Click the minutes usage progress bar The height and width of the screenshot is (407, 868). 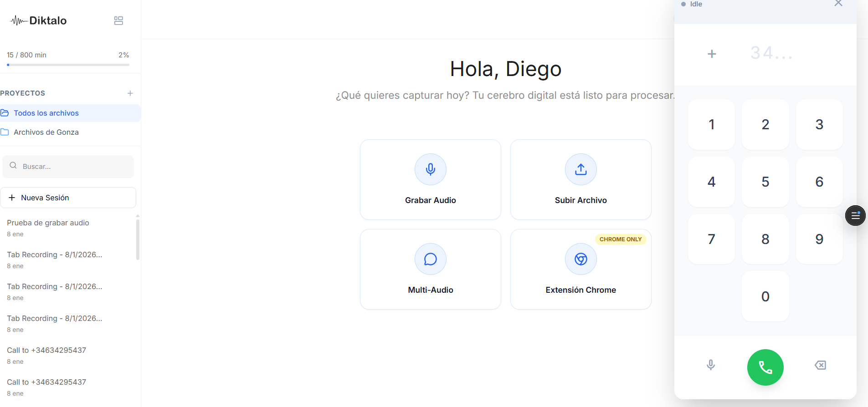(68, 65)
